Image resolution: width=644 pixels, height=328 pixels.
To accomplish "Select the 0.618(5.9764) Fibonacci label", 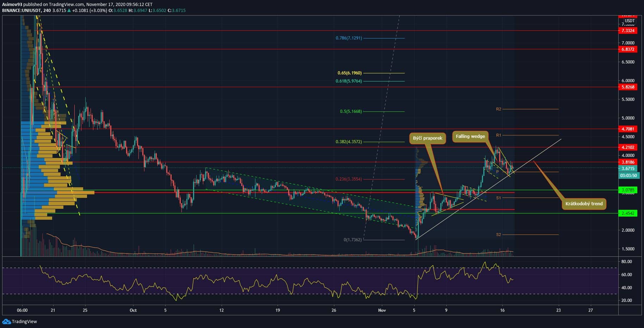I will coord(348,81).
